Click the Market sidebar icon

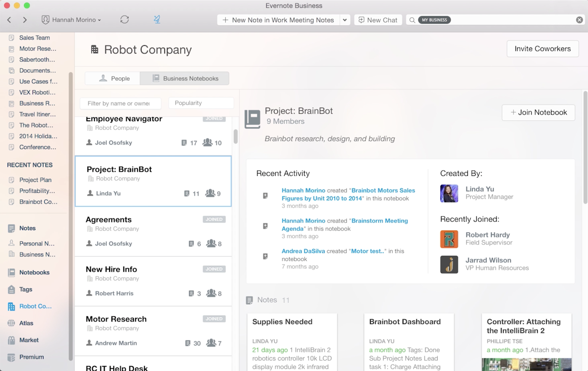coord(12,340)
